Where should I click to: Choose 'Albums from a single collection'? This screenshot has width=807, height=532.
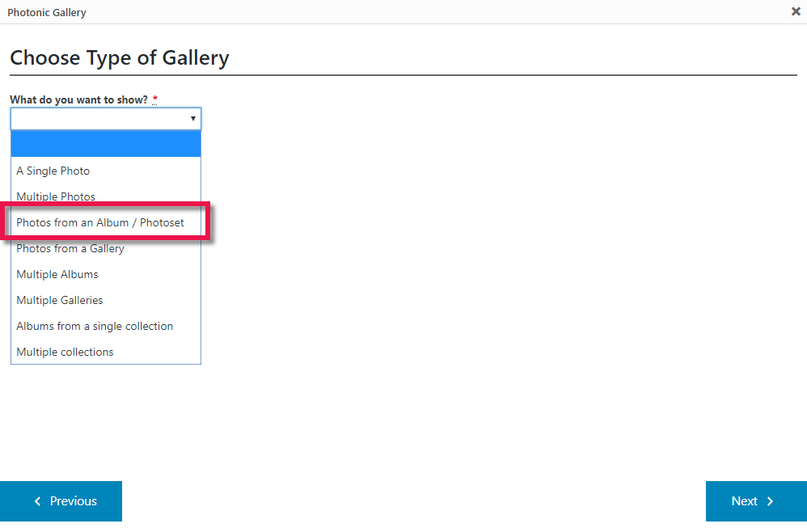pos(95,326)
